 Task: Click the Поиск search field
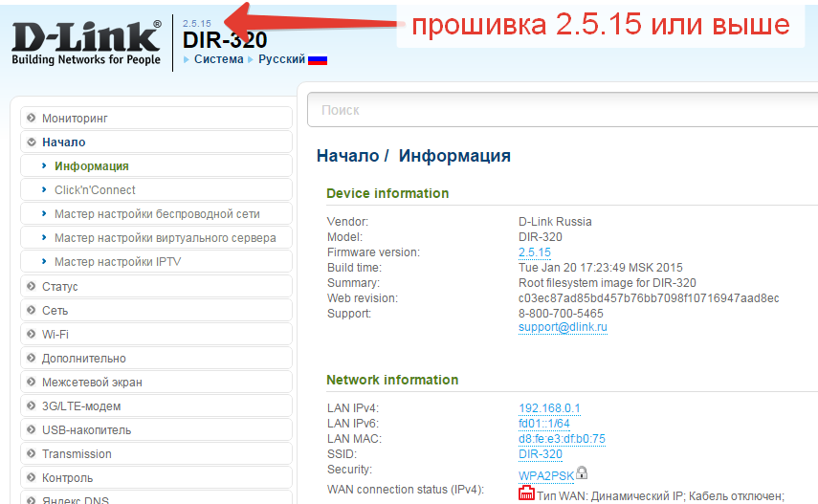point(563,110)
